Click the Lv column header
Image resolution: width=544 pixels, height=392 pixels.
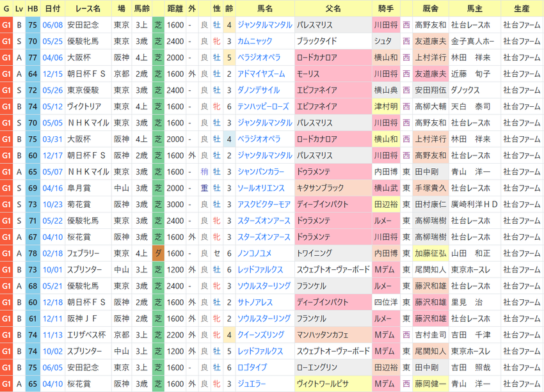pyautogui.click(x=19, y=8)
